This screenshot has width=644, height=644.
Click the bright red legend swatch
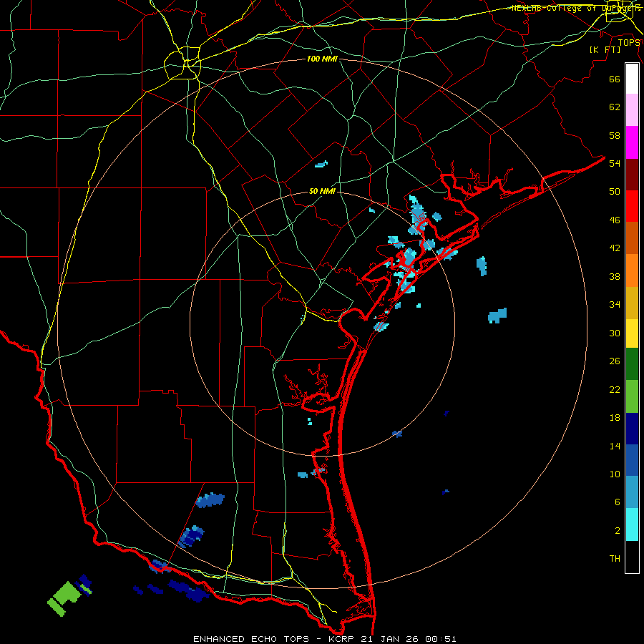pos(632,206)
